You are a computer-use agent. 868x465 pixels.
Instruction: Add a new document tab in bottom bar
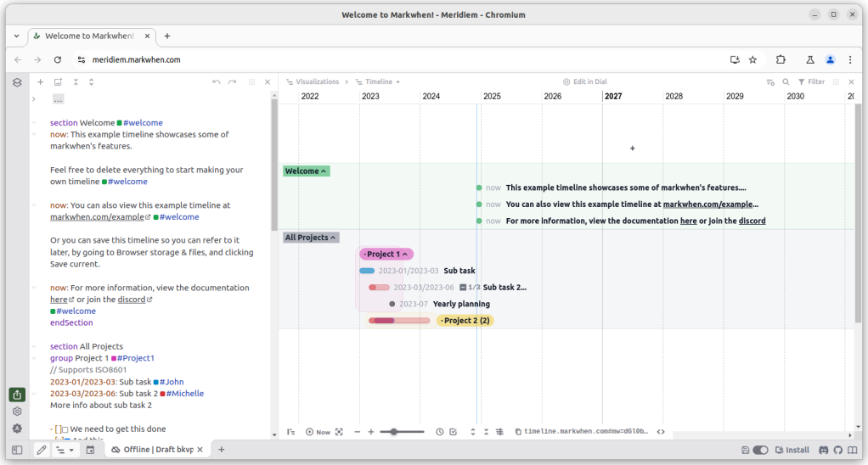point(222,450)
